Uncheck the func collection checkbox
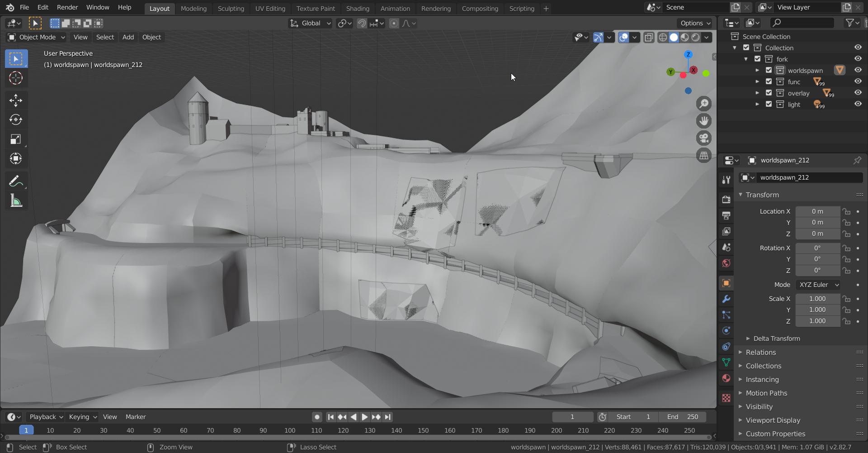Image resolution: width=868 pixels, height=453 pixels. [x=769, y=81]
